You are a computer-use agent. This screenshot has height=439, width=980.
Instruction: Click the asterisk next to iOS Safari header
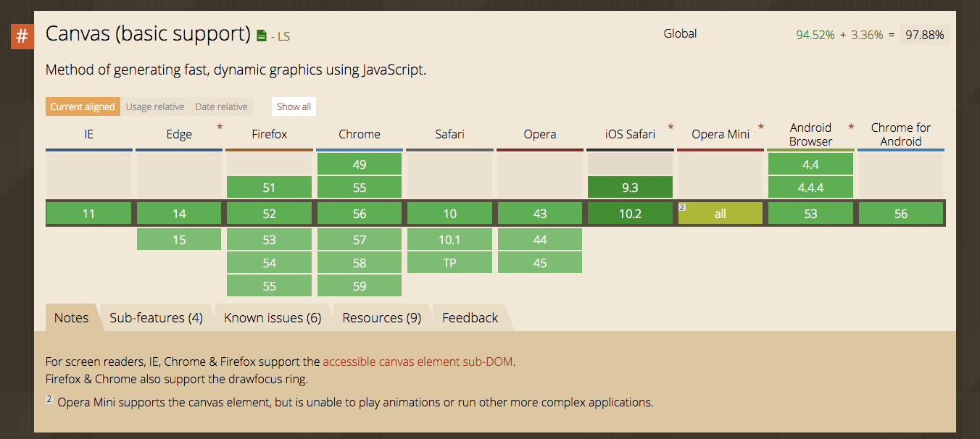click(x=670, y=127)
